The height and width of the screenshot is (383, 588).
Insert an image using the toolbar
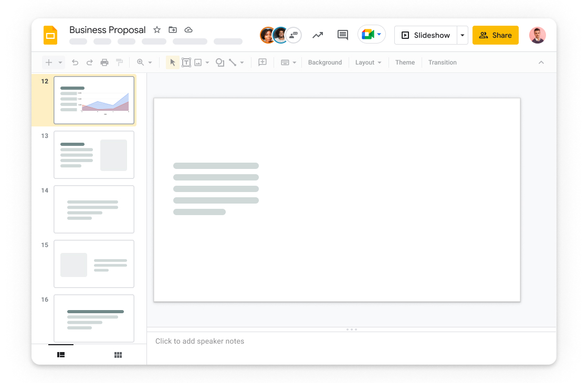pos(197,62)
